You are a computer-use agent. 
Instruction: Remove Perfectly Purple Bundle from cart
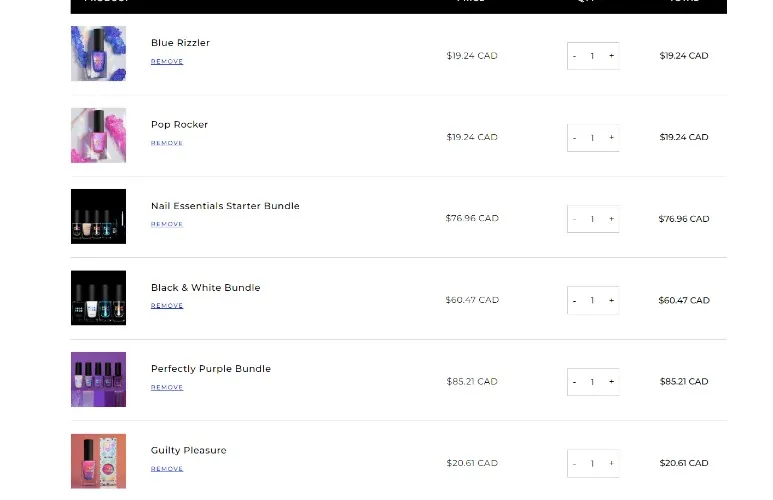(167, 387)
